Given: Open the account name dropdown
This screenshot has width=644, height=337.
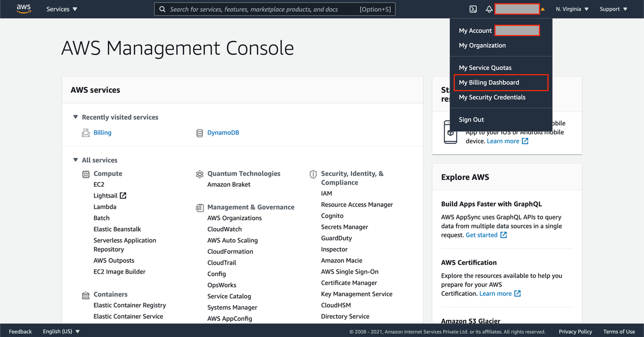Looking at the screenshot, I should pyautogui.click(x=519, y=9).
